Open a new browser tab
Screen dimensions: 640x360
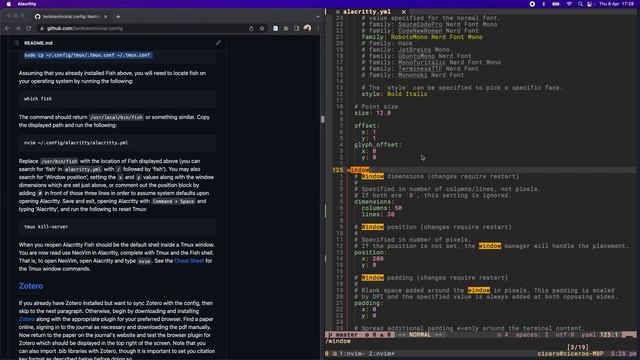tap(118, 16)
